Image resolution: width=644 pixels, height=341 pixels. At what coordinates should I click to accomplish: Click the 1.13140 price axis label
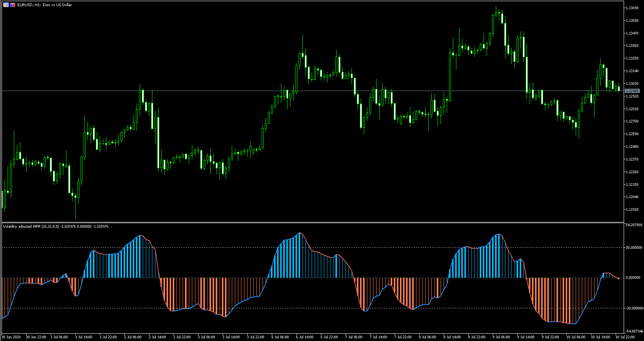632,71
